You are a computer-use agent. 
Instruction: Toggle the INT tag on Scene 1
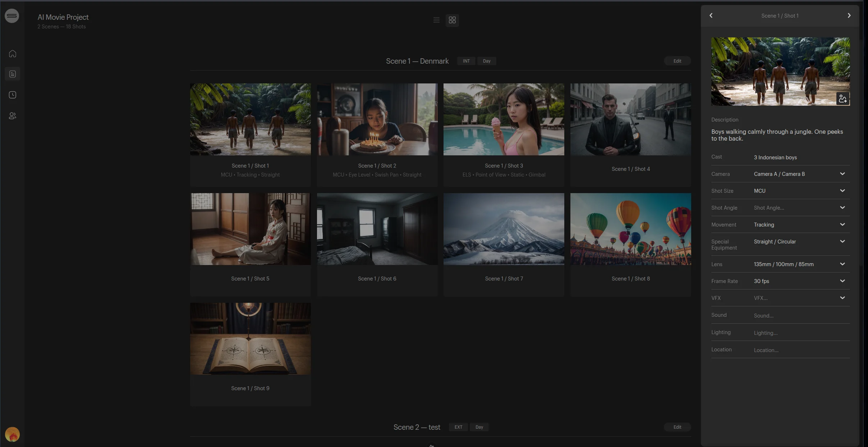[x=466, y=61]
